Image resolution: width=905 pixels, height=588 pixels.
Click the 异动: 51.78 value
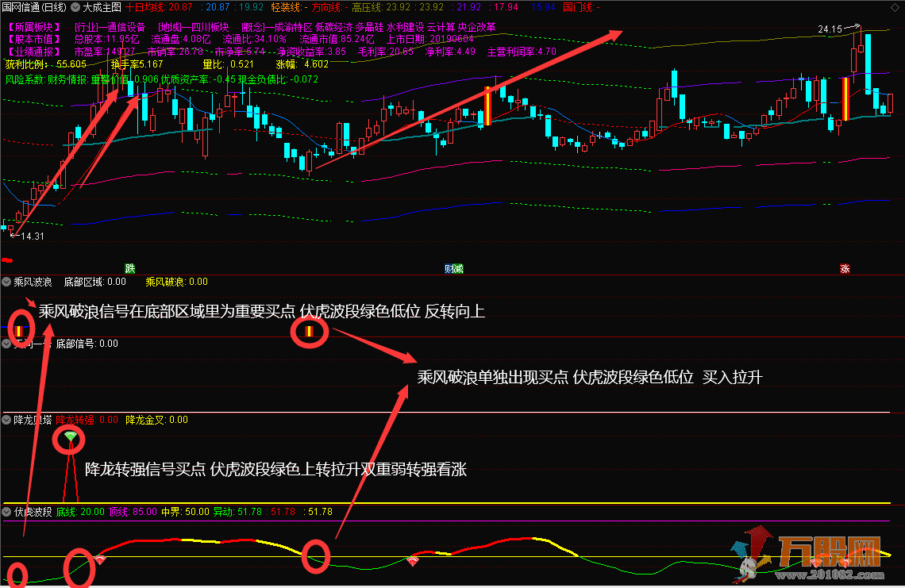click(238, 512)
